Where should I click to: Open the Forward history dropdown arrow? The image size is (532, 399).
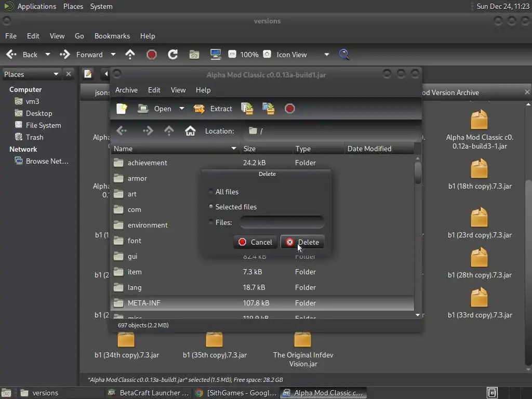pos(113,54)
